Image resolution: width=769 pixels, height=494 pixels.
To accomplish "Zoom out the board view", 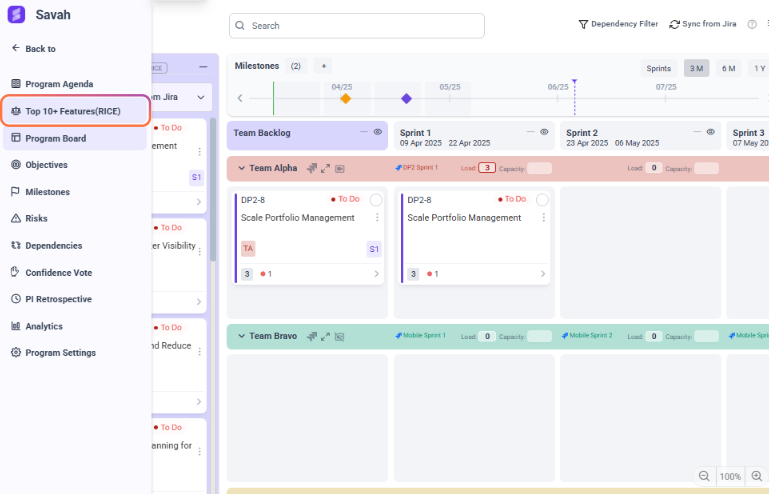I will pos(704,476).
